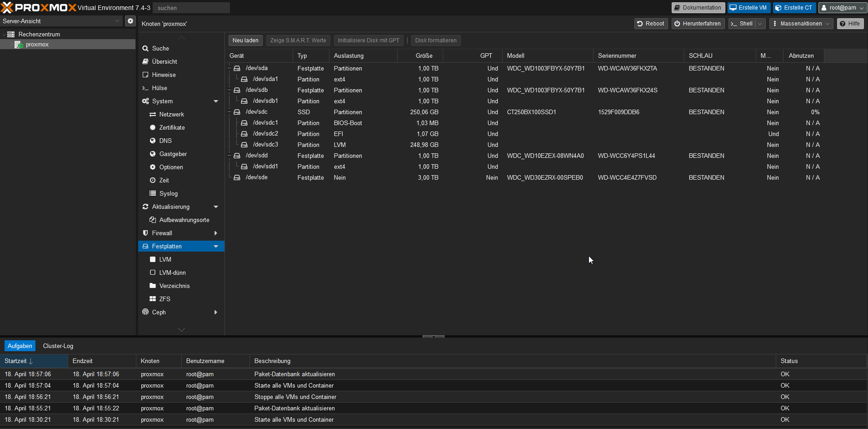Select the Rechenzentrum tree item
Viewport: 868px width, 429px height.
click(68, 34)
